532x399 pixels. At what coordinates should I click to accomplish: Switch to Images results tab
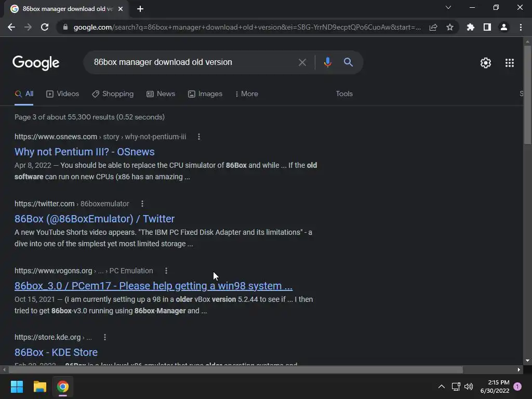[205, 94]
